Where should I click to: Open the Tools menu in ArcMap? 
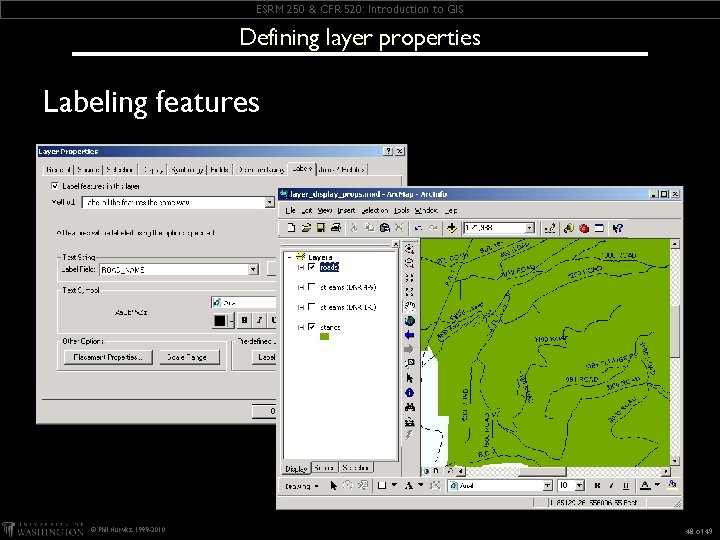401,210
